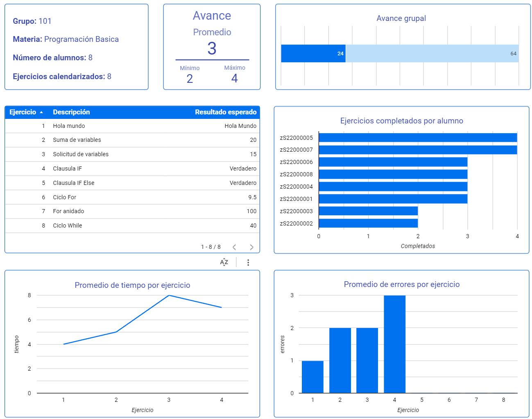532x419 pixels.
Task: Click the AZ sort icon below the table
Action: coord(224,262)
